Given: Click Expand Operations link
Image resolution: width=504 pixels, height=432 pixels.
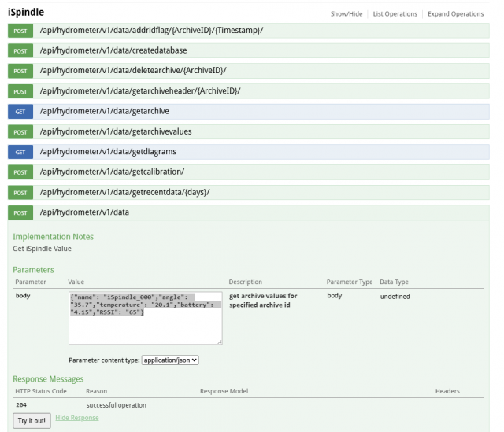Looking at the screenshot, I should pyautogui.click(x=455, y=14).
